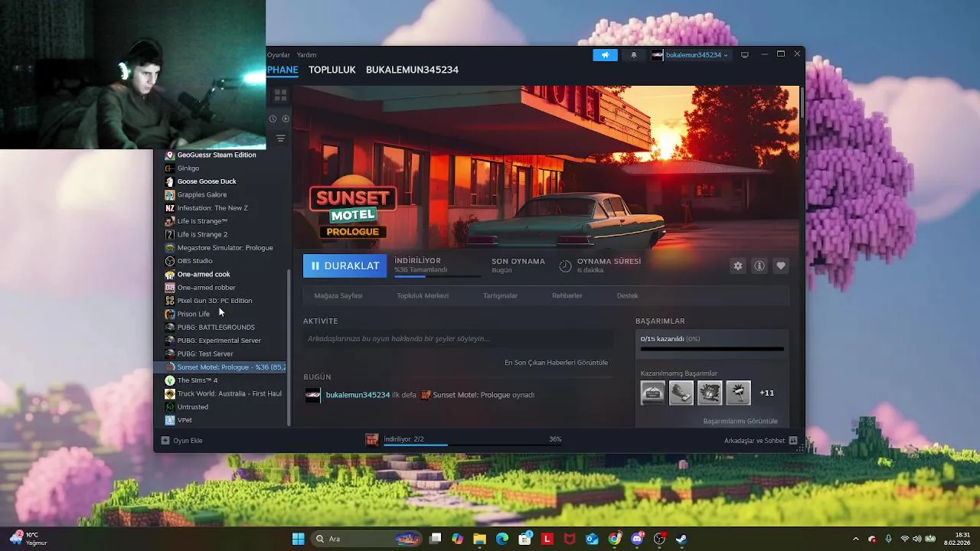Switch library to grid view icon
Viewport: 980px width, 551px height.
click(280, 95)
